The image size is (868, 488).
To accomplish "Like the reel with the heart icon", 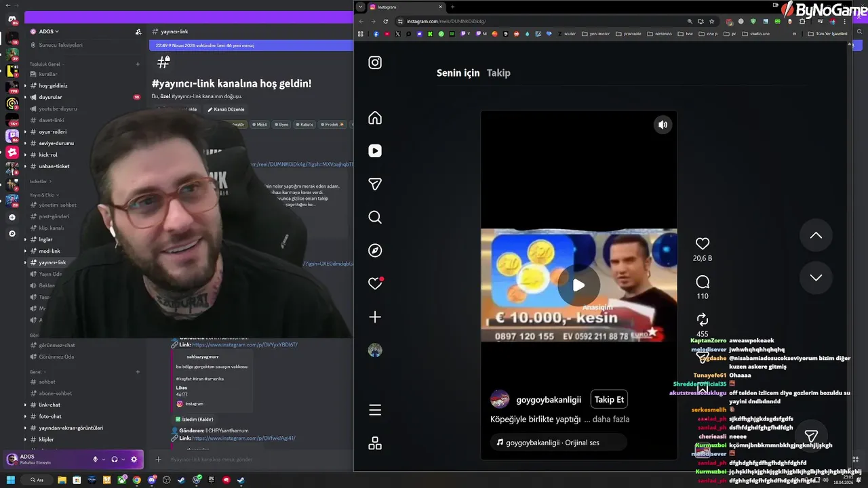I will coord(703,243).
